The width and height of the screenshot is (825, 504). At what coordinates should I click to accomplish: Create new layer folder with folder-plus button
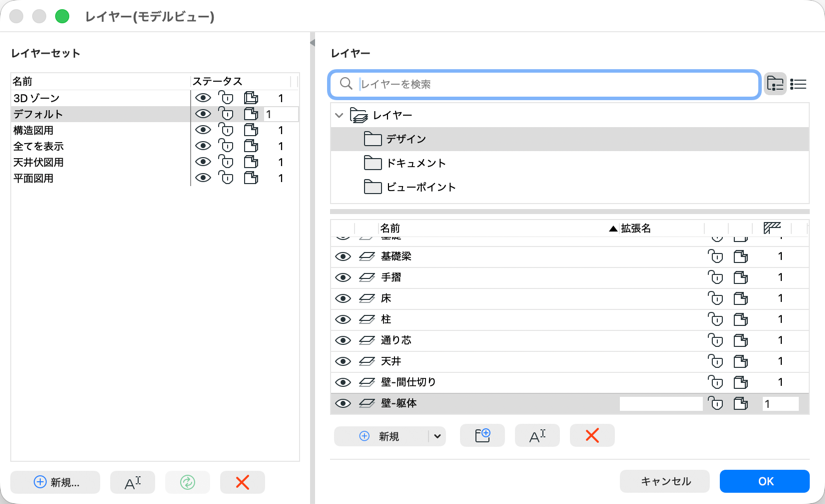[x=482, y=436]
